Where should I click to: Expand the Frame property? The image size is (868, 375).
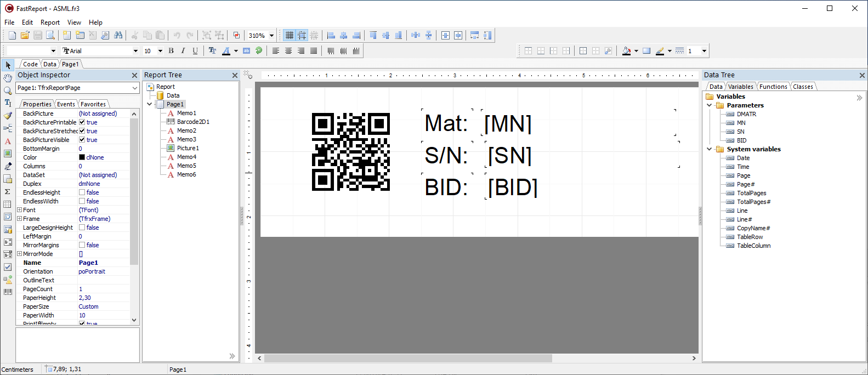[19, 219]
